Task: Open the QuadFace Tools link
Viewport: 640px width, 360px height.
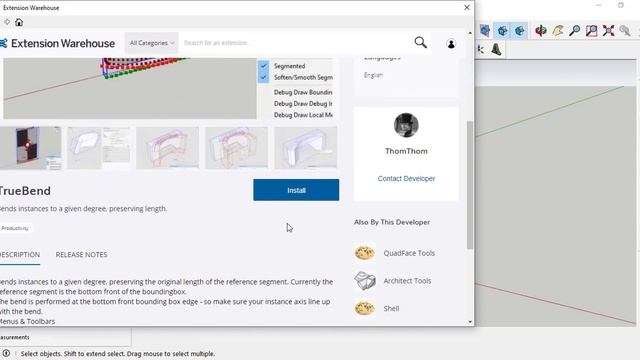Action: pyautogui.click(x=409, y=253)
